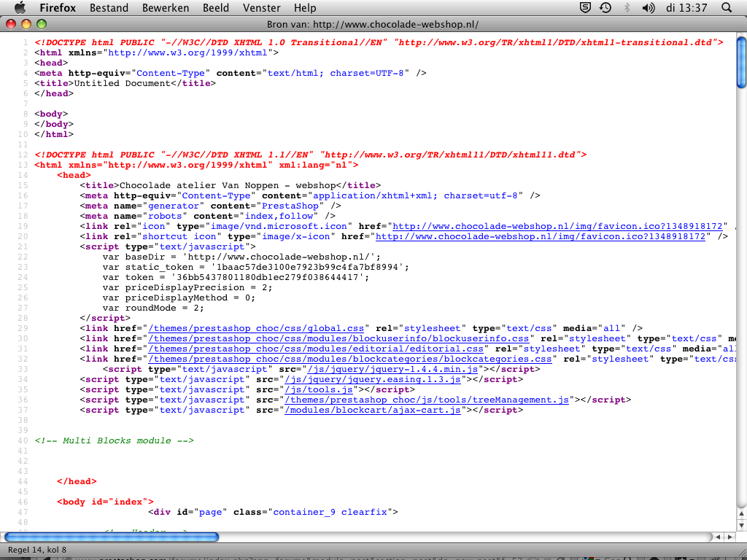Open the ajax-cart.js link

[373, 410]
